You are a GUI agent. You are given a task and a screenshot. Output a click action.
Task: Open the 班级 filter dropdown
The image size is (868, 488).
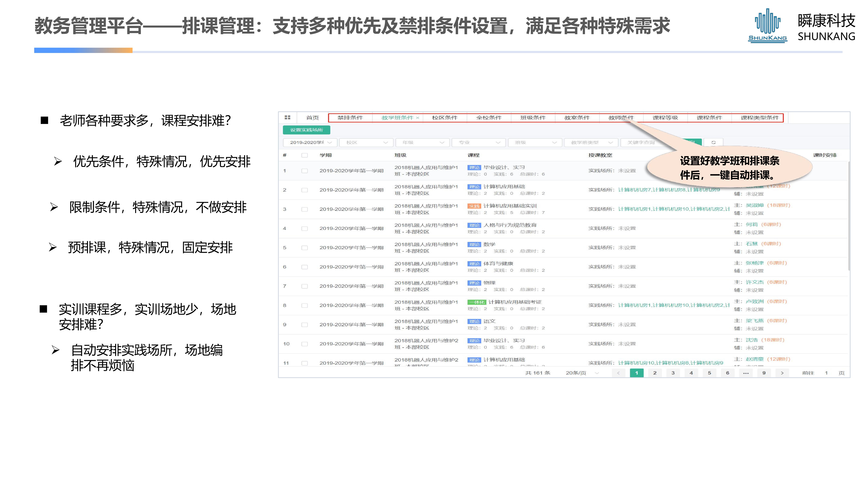(x=535, y=142)
